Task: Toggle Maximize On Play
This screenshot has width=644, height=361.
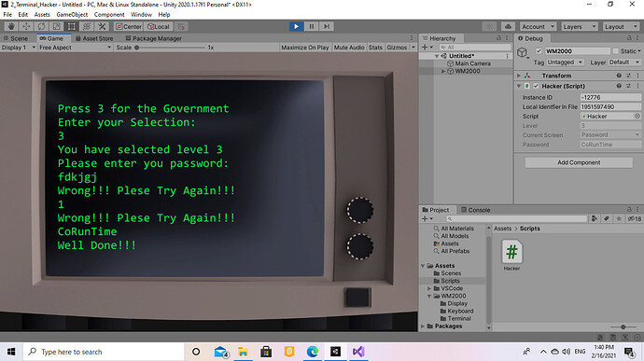Action: (x=305, y=48)
